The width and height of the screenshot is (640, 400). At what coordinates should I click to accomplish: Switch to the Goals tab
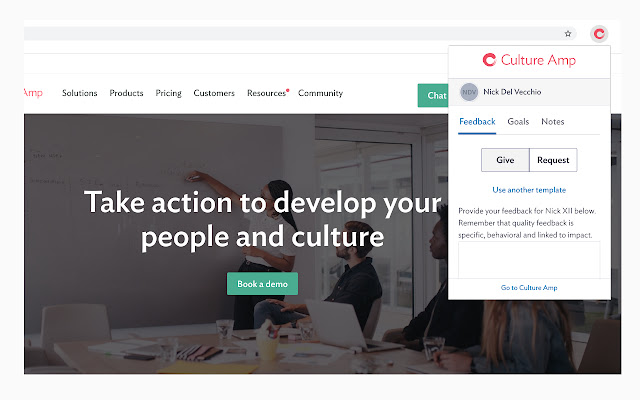point(518,122)
